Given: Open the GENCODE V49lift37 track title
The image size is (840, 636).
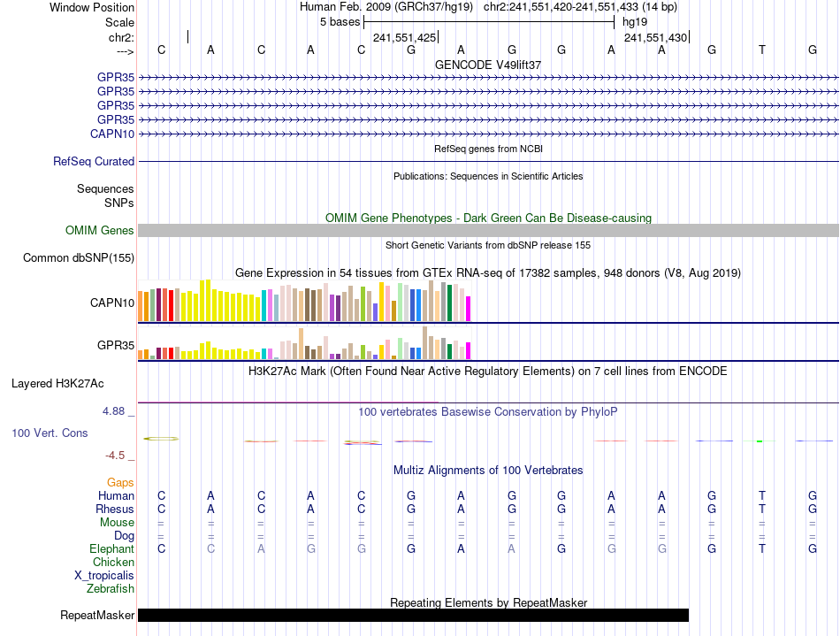Looking at the screenshot, I should coord(488,65).
